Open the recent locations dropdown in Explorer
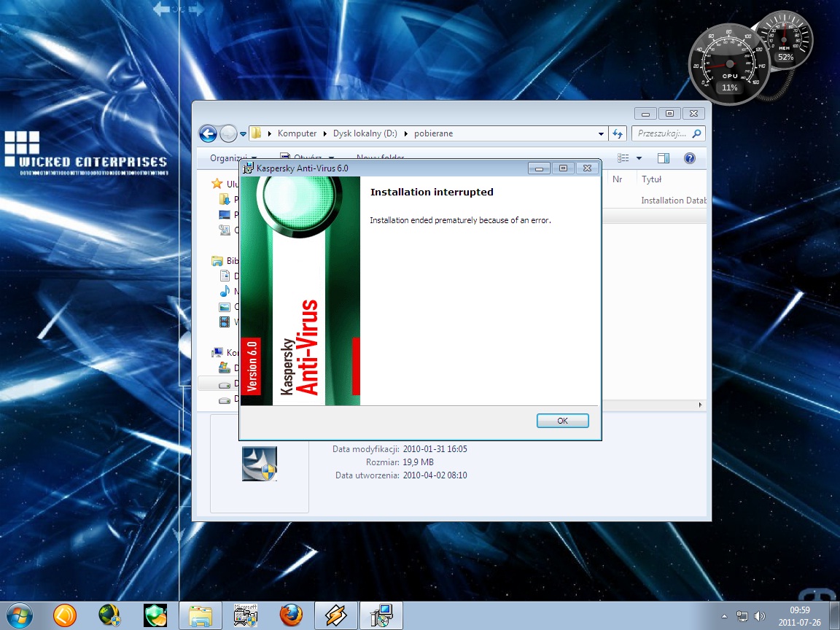Viewport: 840px width, 630px height. [x=243, y=134]
